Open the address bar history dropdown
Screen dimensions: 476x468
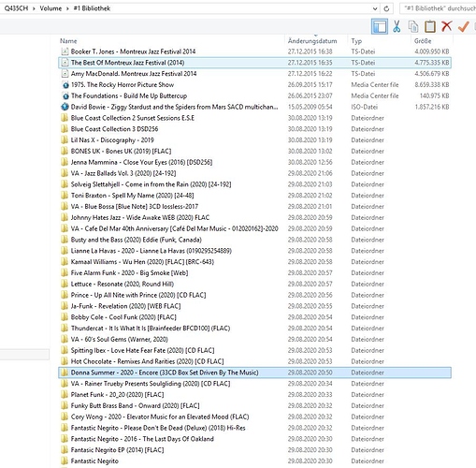click(x=375, y=8)
